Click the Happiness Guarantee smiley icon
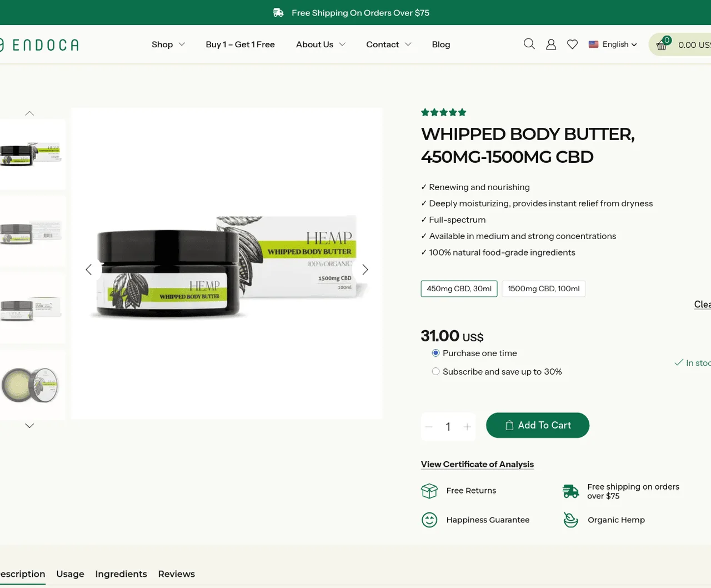 pyautogui.click(x=429, y=520)
